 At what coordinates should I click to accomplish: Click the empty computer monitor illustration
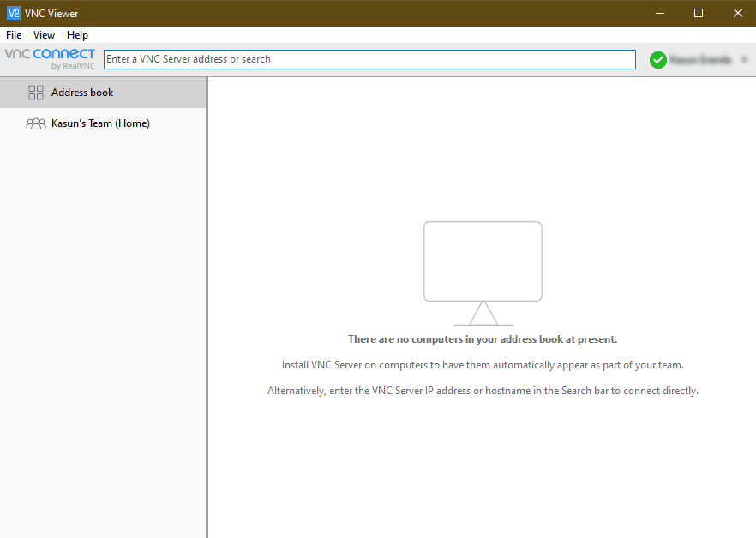coord(483,273)
